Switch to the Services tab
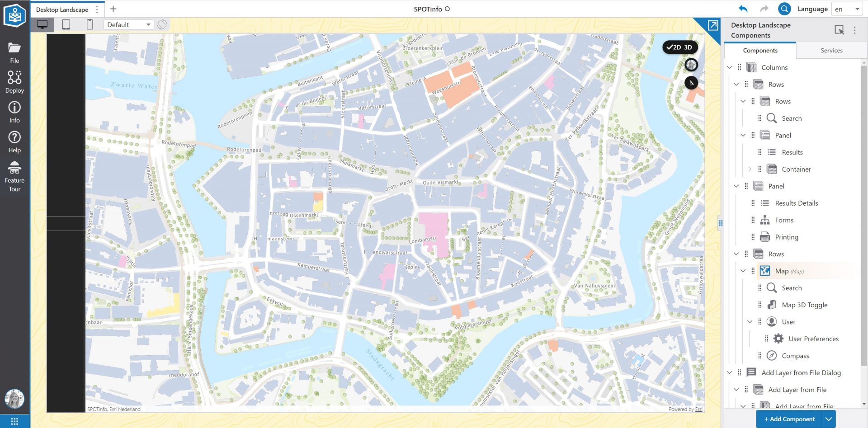The image size is (868, 428). point(831,51)
